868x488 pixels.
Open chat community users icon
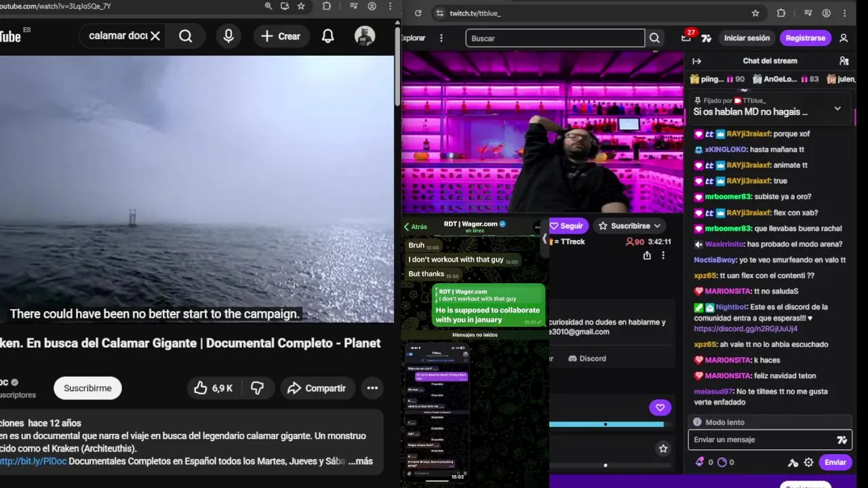coord(844,61)
